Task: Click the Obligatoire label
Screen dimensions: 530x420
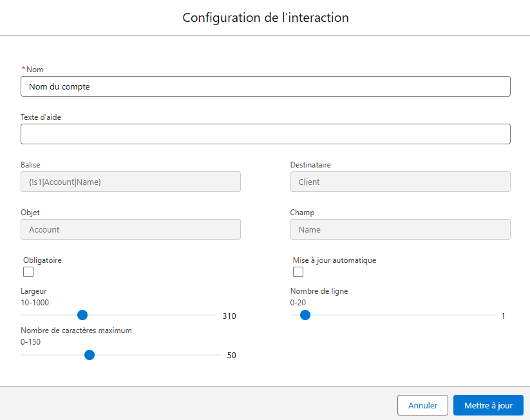Action: point(43,260)
